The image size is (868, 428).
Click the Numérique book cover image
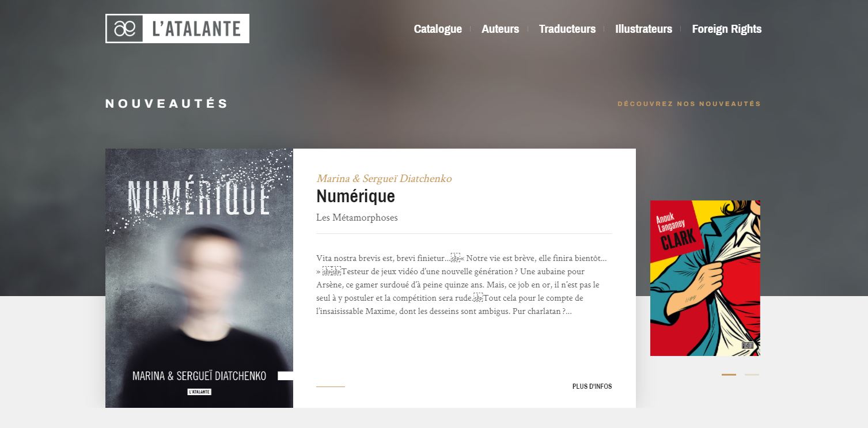coord(199,278)
